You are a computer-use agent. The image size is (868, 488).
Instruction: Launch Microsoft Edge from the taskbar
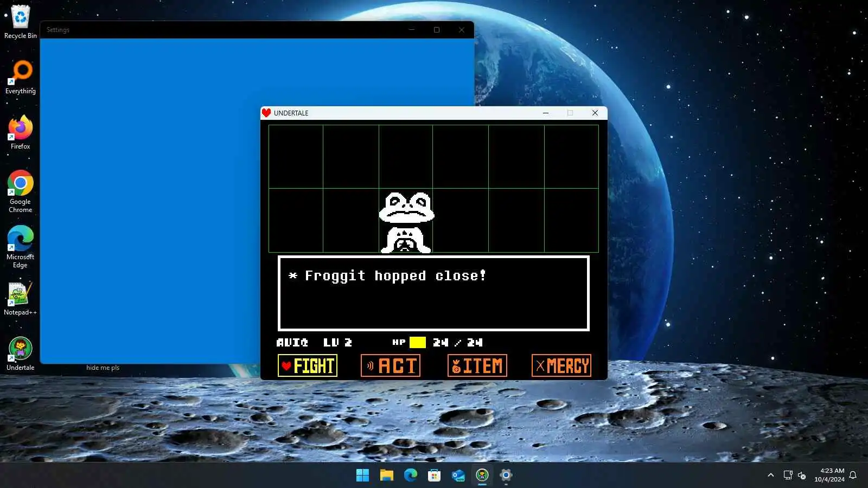tap(411, 476)
